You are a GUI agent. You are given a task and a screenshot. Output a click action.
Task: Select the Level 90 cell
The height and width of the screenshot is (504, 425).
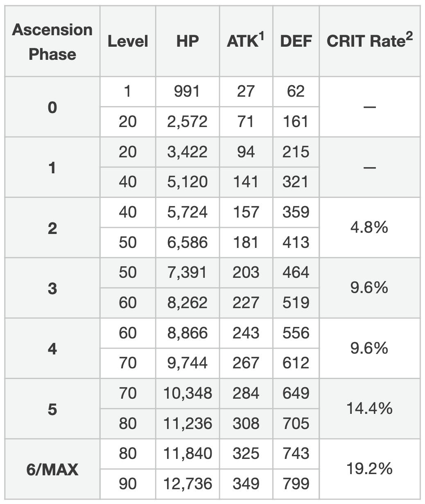pyautogui.click(x=128, y=484)
